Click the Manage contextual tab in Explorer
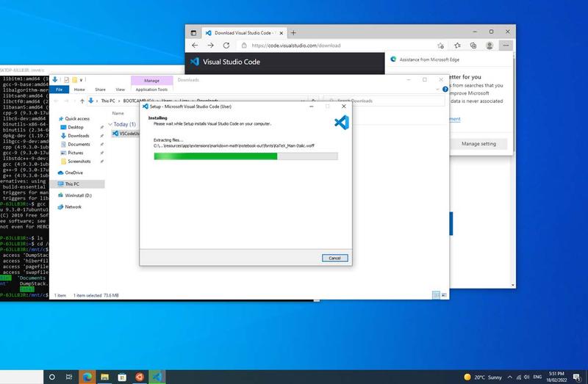The image size is (588, 384). tap(152, 81)
